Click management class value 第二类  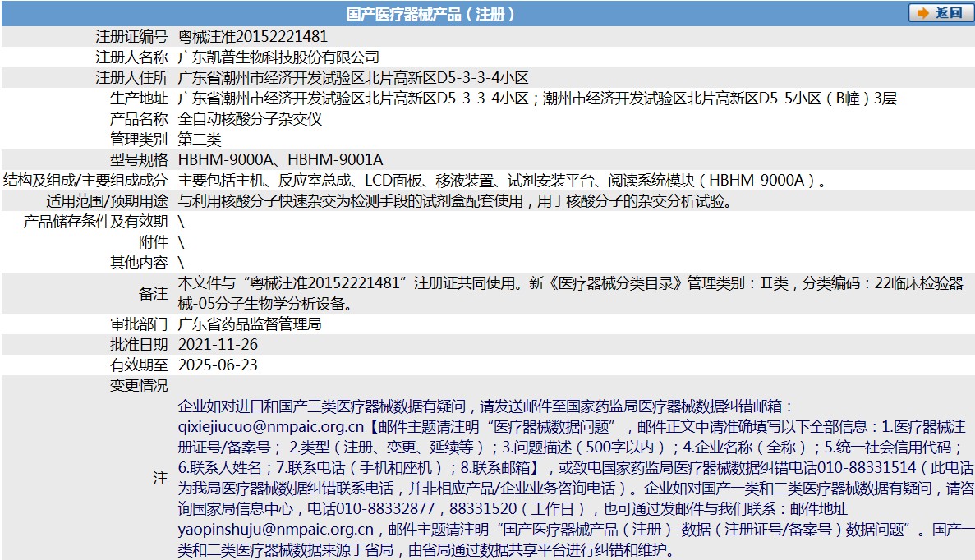(x=200, y=140)
